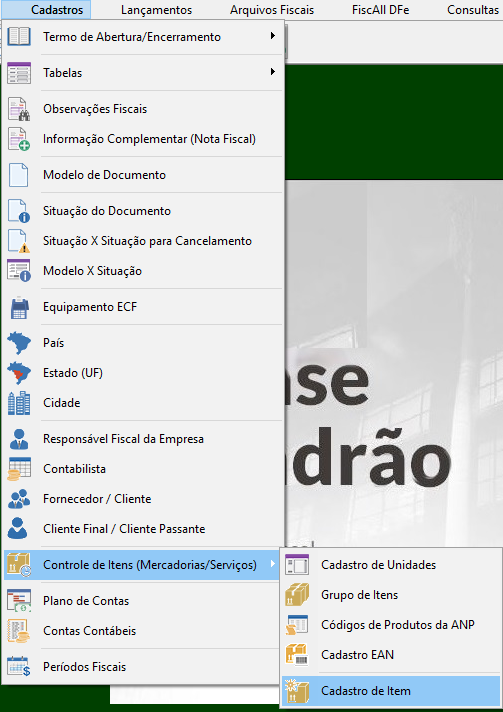Open the Contabilista entry
This screenshot has height=712, width=503.
tap(143, 469)
